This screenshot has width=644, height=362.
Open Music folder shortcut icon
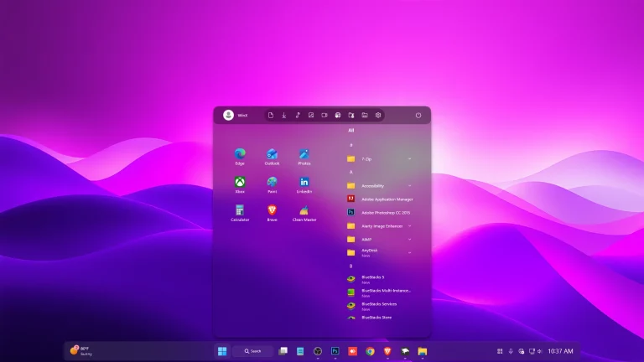click(298, 116)
